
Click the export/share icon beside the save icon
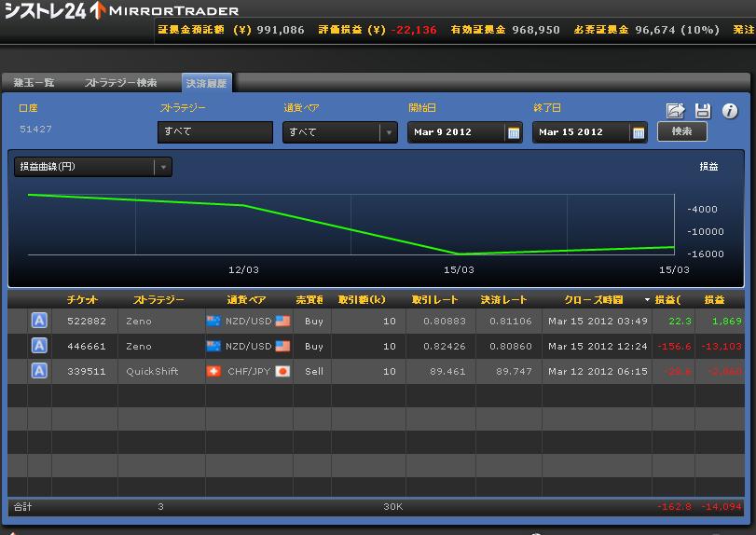675,111
